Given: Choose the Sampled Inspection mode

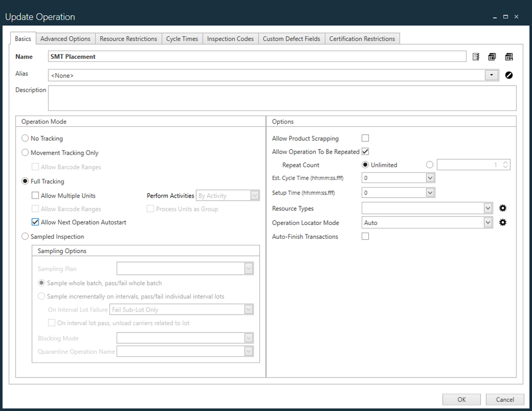Looking at the screenshot, I should pos(25,235).
